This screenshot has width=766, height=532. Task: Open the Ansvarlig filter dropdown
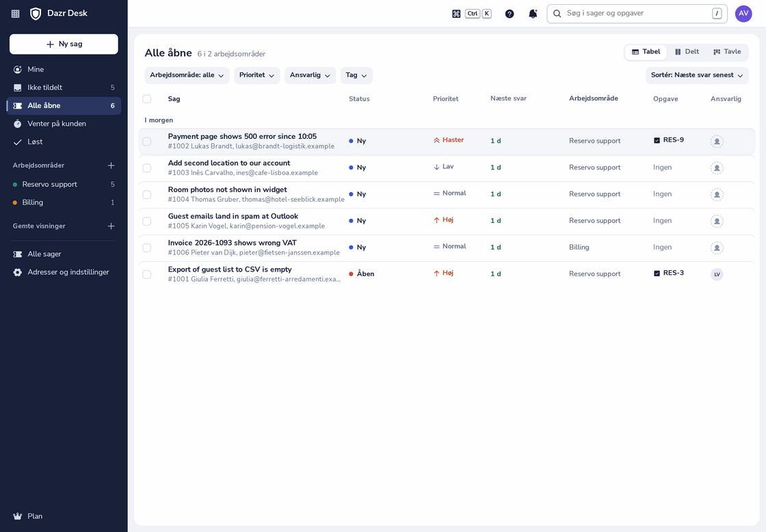311,75
